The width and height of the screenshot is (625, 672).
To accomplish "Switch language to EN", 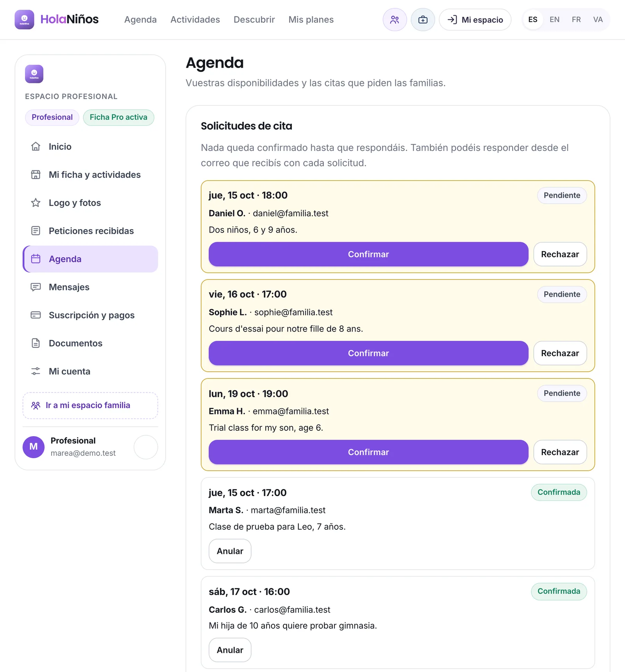I will click(x=554, y=20).
